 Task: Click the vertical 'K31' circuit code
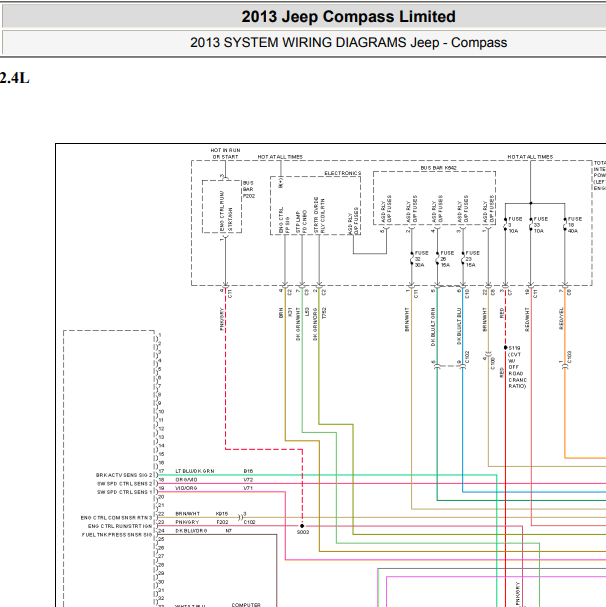(x=290, y=312)
